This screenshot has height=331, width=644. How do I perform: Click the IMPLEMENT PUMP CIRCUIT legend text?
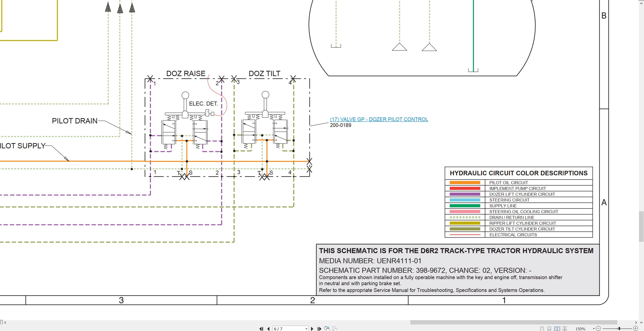click(x=518, y=188)
